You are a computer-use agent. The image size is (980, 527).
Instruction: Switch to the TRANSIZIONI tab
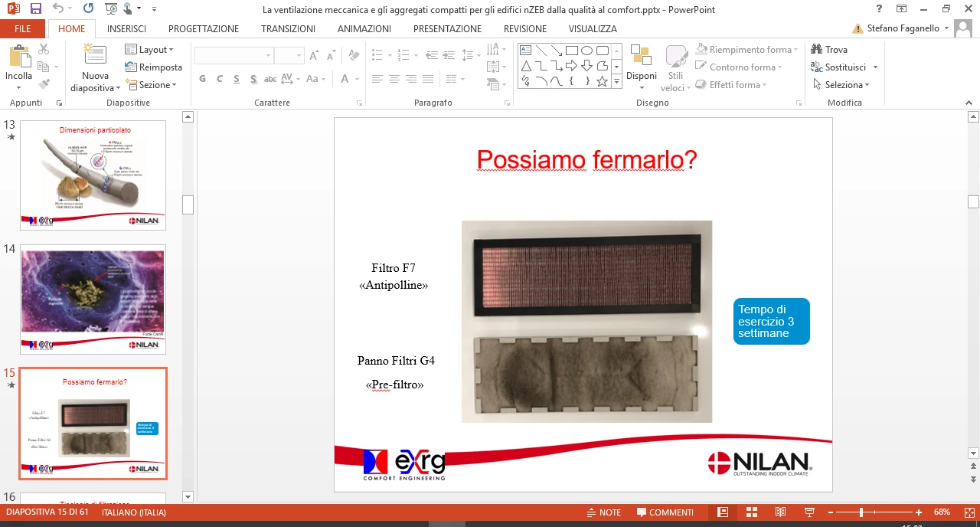[288, 29]
